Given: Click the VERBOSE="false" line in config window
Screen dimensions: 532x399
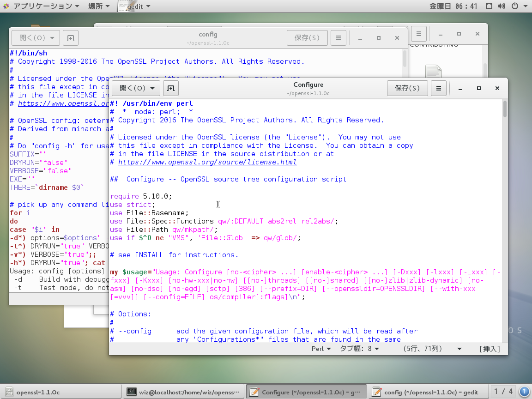Looking at the screenshot, I should (x=41, y=171).
